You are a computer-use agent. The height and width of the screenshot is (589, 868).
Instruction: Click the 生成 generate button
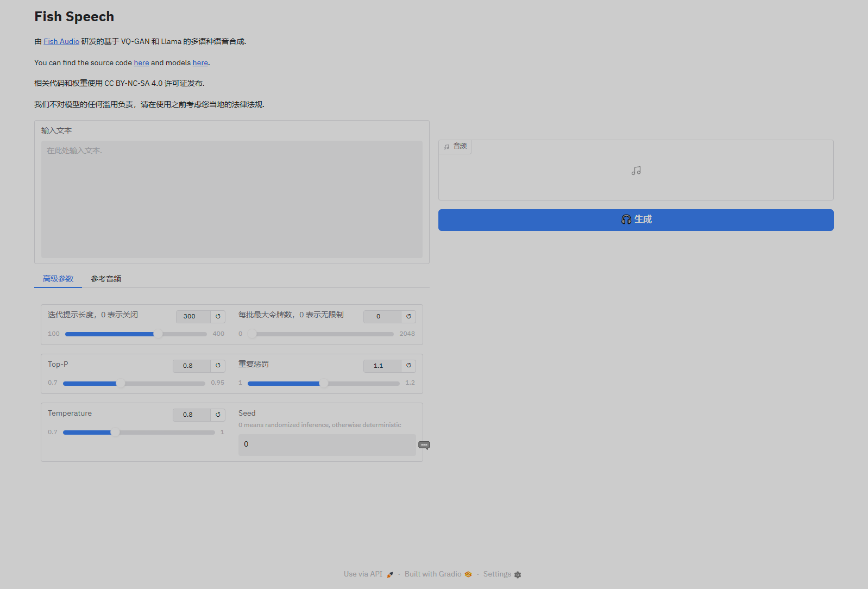point(636,220)
